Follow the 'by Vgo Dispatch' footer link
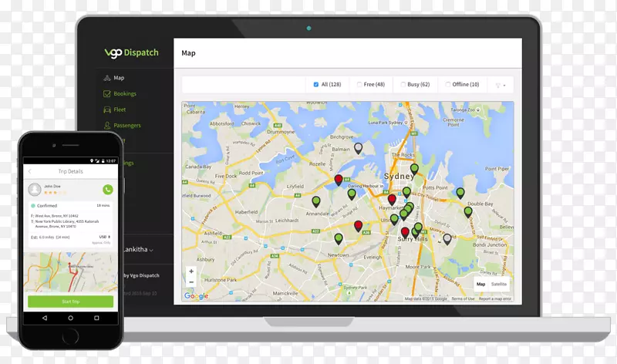The image size is (617, 364). [x=142, y=275]
